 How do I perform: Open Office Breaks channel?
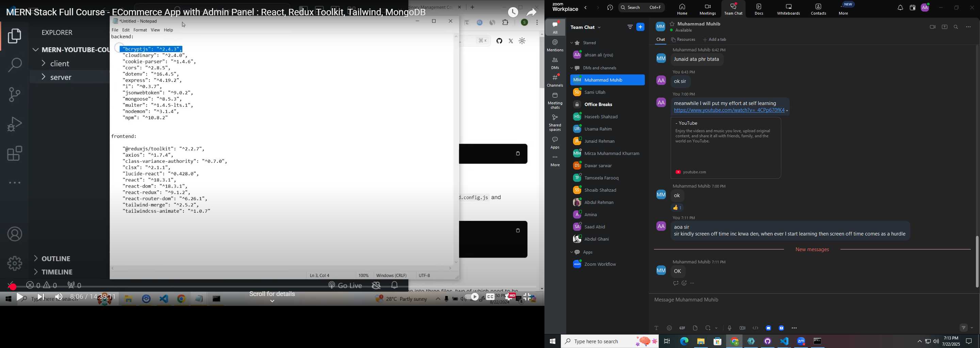pyautogui.click(x=607, y=104)
